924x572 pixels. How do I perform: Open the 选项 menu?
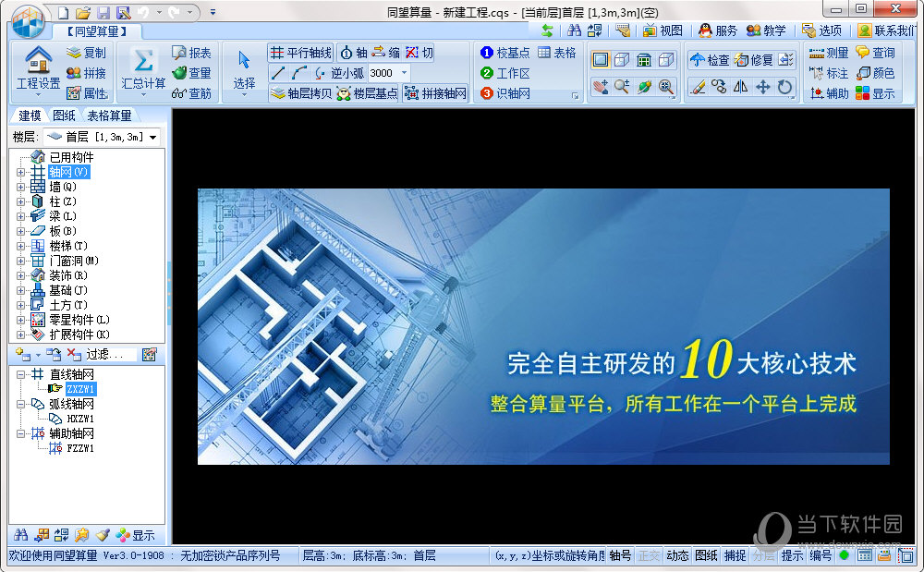pyautogui.click(x=822, y=30)
